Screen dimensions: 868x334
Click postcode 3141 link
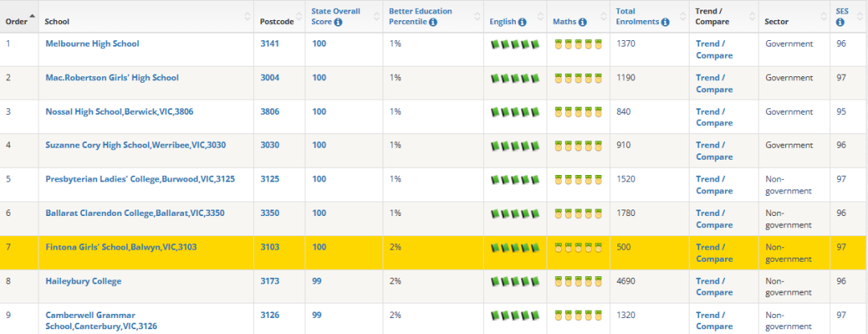pos(269,43)
